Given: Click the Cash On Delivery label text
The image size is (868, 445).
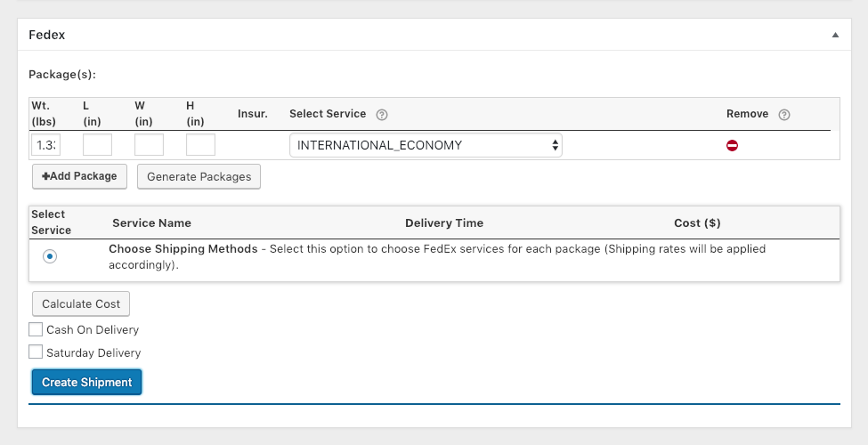Looking at the screenshot, I should [x=93, y=330].
